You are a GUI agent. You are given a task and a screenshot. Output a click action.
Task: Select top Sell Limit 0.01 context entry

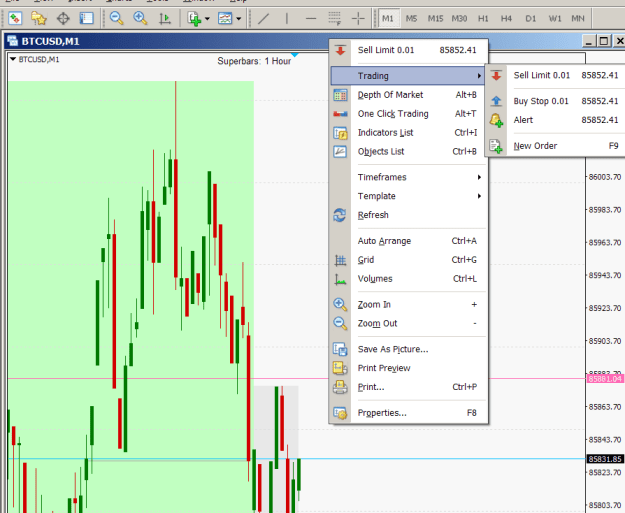point(408,50)
